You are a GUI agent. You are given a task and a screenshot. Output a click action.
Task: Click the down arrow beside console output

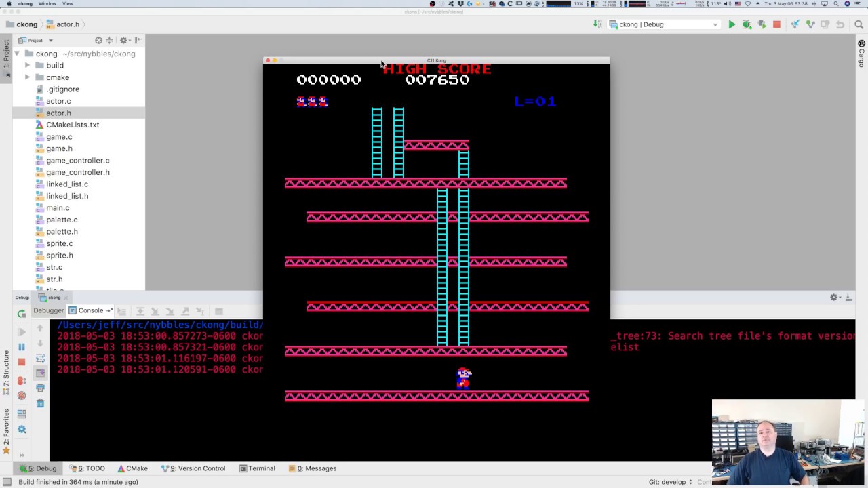[40, 343]
